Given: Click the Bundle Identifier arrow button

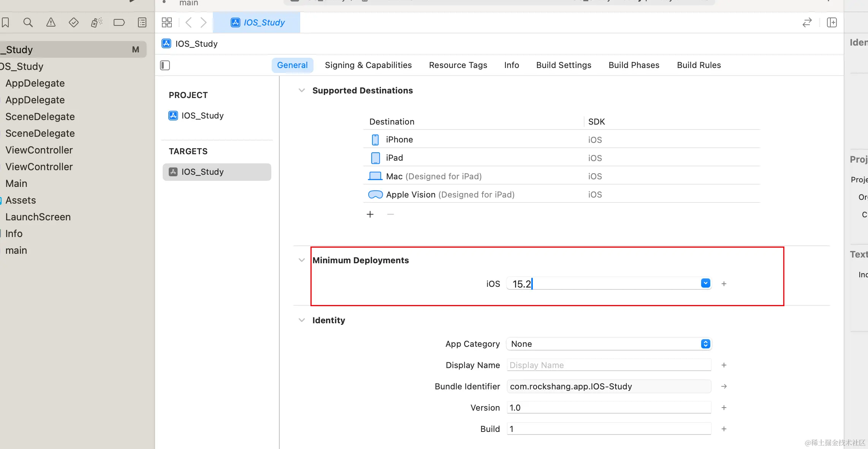Looking at the screenshot, I should point(724,386).
